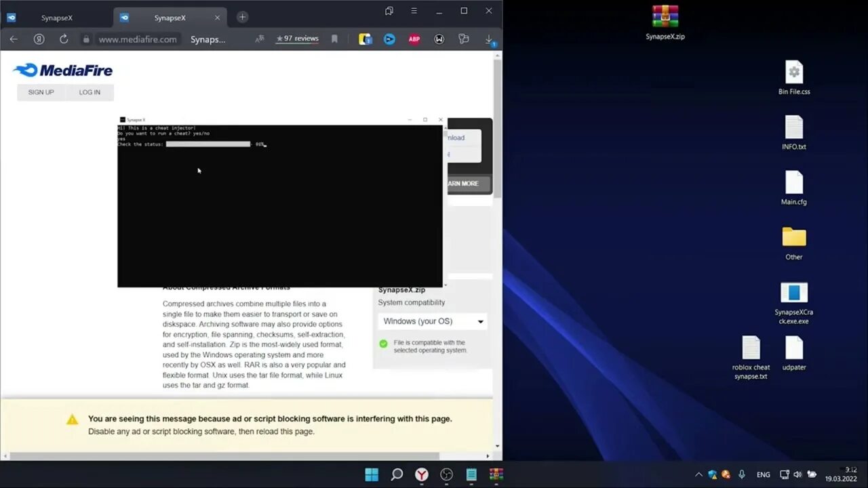Click the circular W extension icon
Viewport: 868px width, 488px height.
[439, 39]
